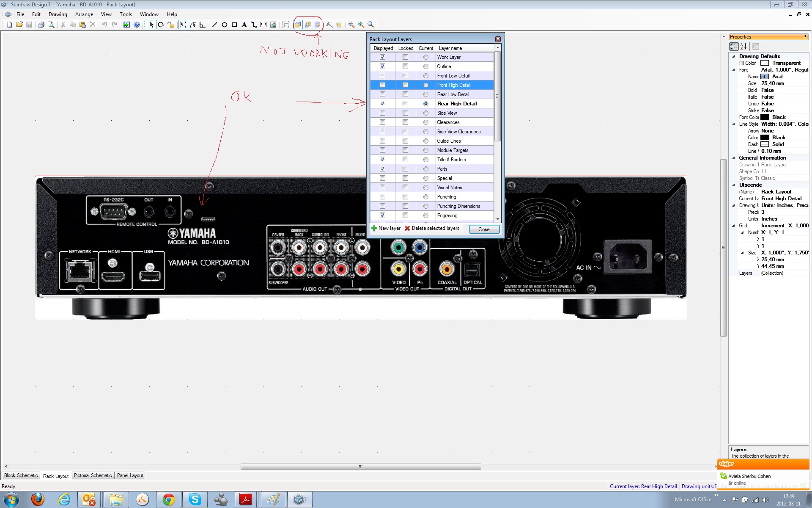812x508 pixels.
Task: Select the line drawing tool
Action: (214, 25)
